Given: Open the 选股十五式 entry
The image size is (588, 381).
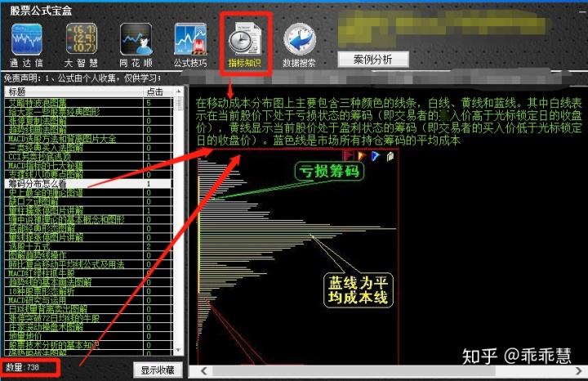Looking at the screenshot, I should (88, 247).
